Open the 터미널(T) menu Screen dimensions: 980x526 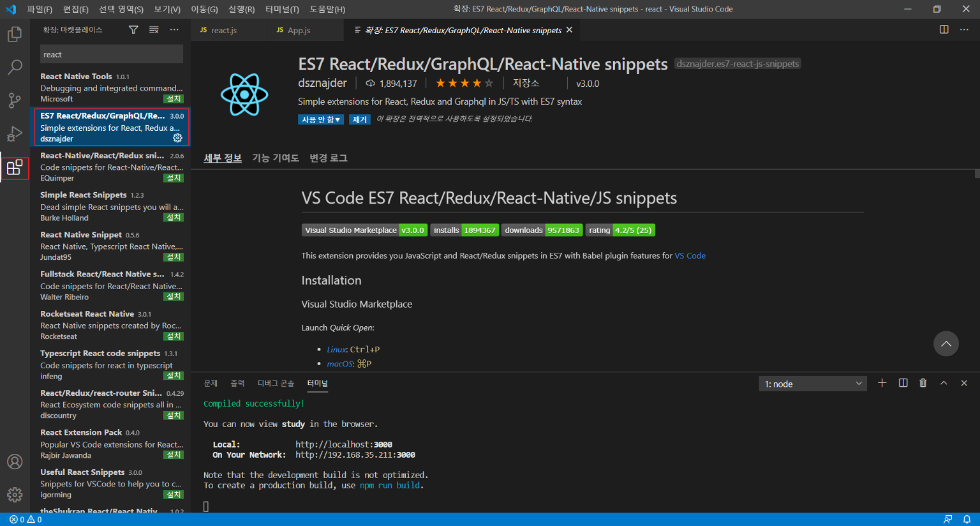pos(282,9)
